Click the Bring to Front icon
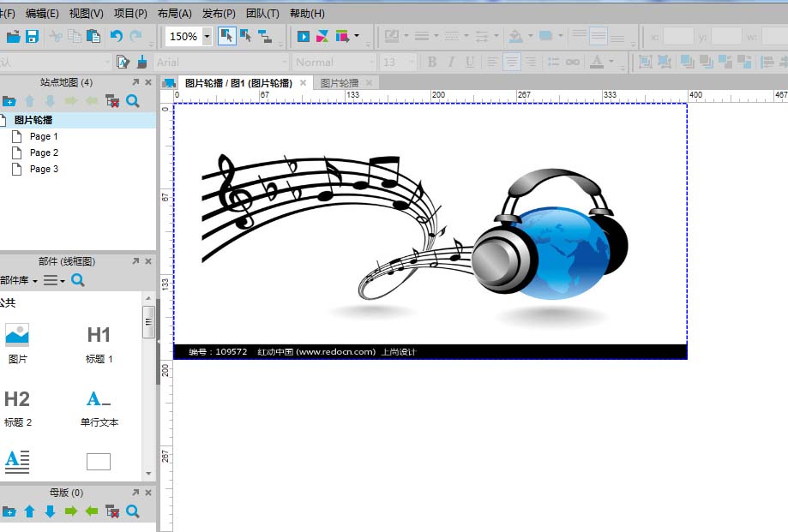Screen dimensions: 788x532 pyautogui.click(x=687, y=62)
